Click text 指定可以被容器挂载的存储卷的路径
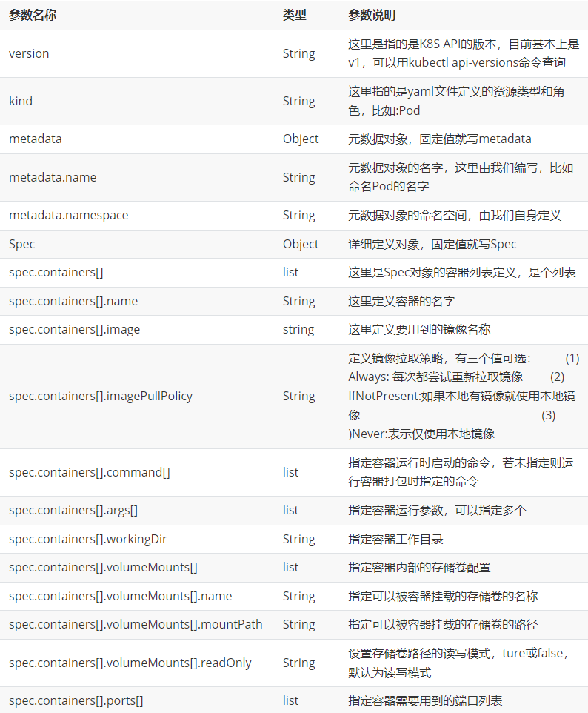 (443, 624)
